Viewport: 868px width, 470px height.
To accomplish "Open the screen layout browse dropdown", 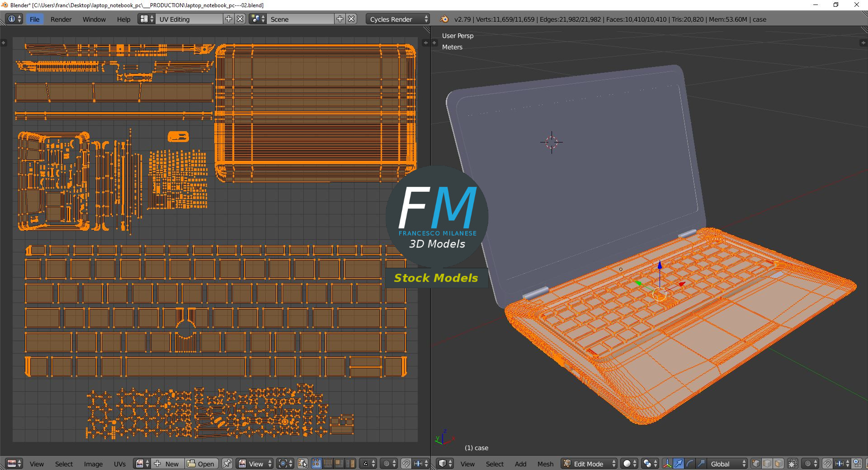I will [146, 19].
